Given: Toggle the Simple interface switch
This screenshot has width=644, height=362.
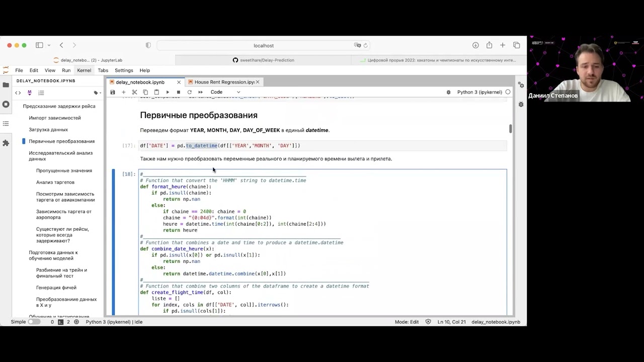Looking at the screenshot, I should (34, 322).
